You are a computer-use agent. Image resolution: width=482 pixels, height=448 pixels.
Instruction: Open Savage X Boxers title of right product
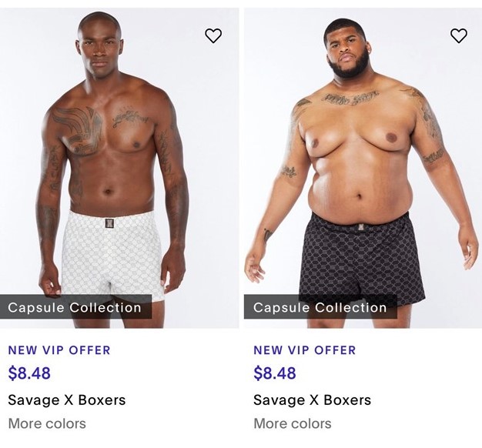(313, 400)
